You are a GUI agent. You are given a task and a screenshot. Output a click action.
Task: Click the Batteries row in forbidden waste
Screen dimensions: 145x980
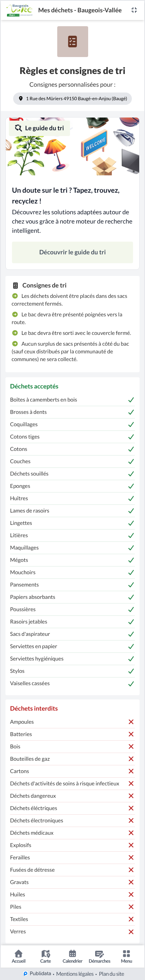tap(72, 735)
